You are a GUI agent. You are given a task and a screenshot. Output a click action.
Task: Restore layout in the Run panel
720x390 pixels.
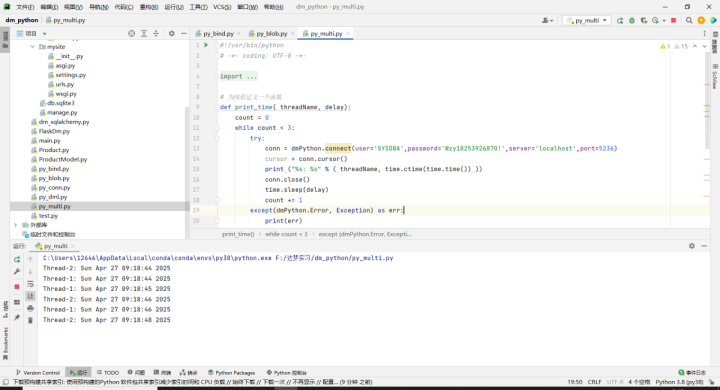pyautogui.click(x=17, y=302)
